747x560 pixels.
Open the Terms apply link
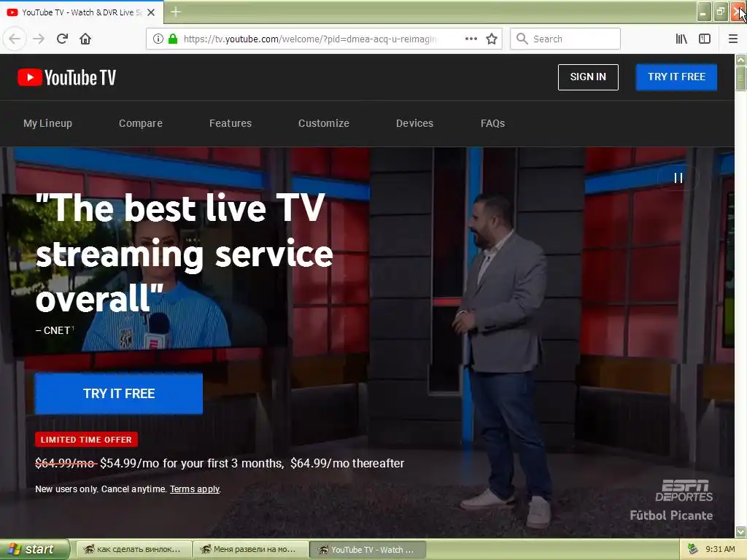click(x=195, y=489)
